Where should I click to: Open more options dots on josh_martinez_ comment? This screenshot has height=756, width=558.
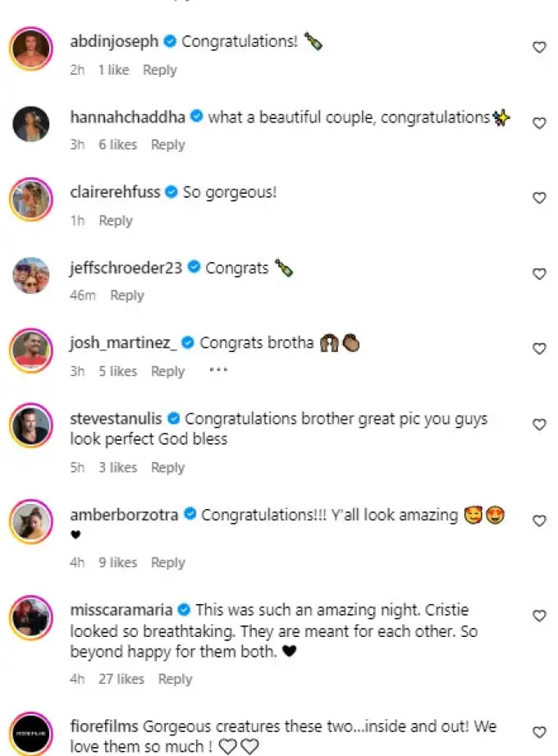(x=218, y=370)
